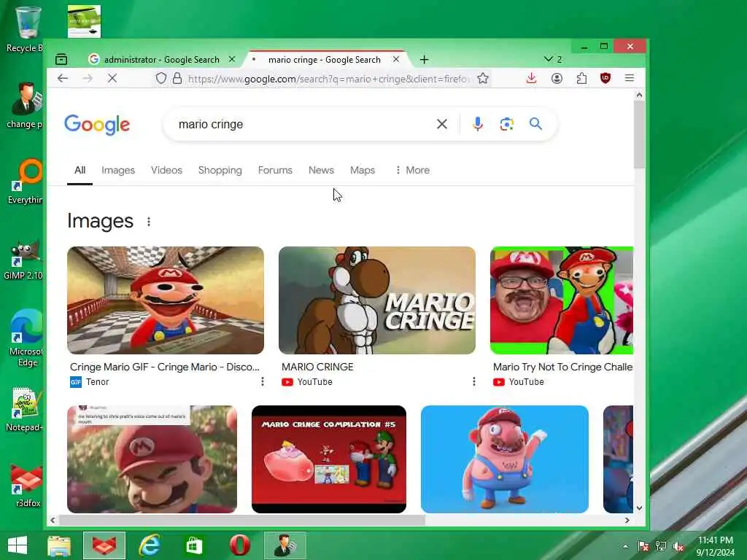Launch Opera browser from taskbar
747x560 pixels.
coord(239,545)
